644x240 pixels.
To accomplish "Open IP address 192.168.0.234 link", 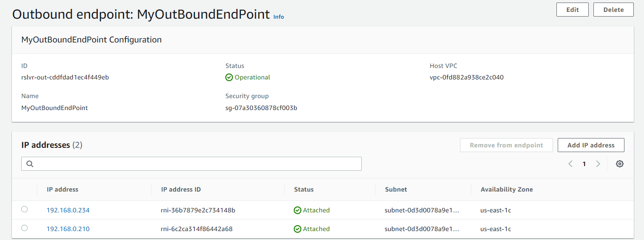I will pos(68,210).
